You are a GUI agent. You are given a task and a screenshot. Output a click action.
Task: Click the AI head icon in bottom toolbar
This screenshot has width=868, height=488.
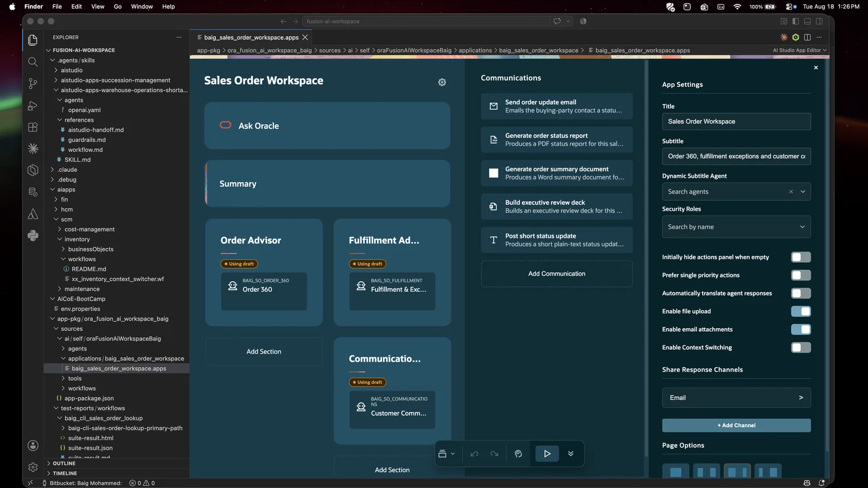pos(518,454)
